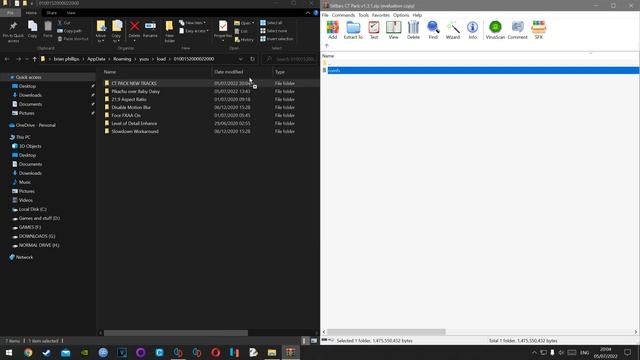Click Copy path in Explorer ribbon
Image resolution: width=640 pixels, height=360 pixels.
click(69, 31)
